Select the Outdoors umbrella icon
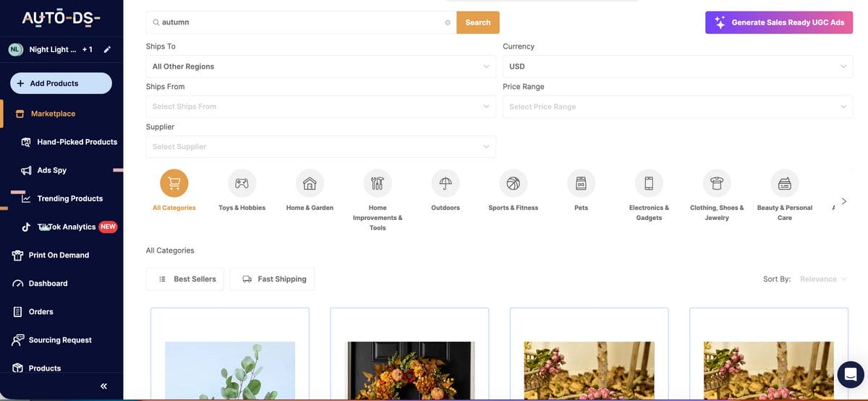Image resolution: width=868 pixels, height=401 pixels. coord(445,183)
